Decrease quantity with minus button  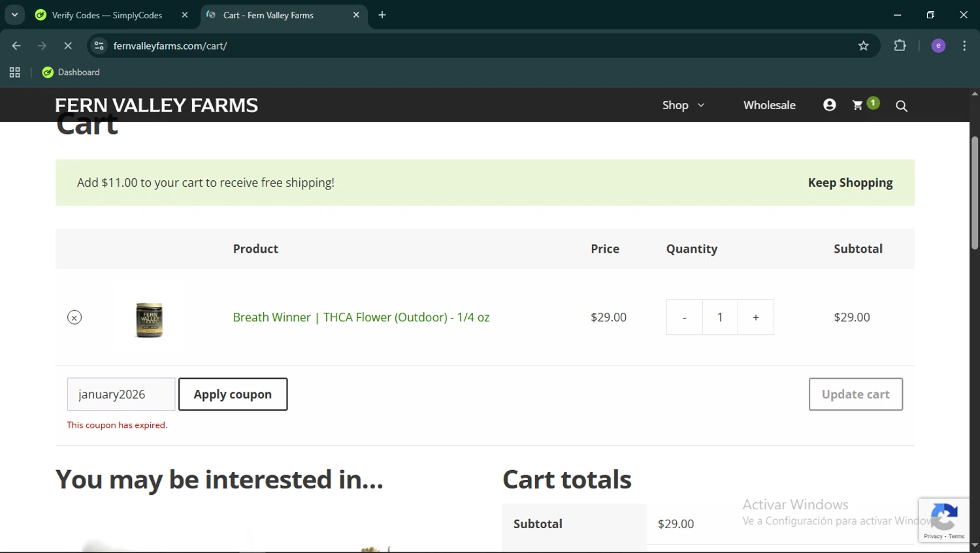click(685, 317)
